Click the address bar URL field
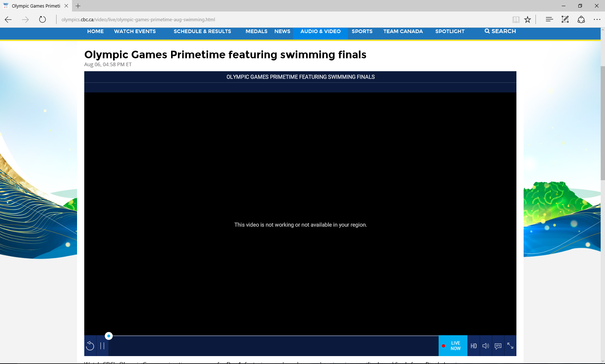 [281, 19]
